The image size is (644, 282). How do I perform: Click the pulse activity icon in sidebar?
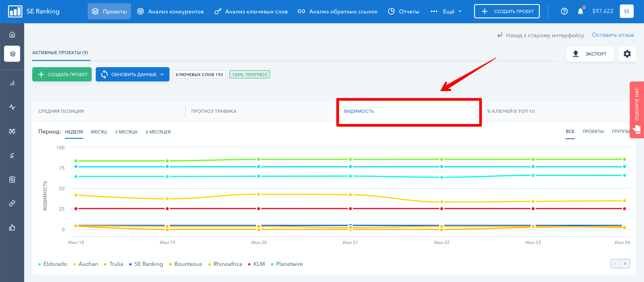point(12,107)
